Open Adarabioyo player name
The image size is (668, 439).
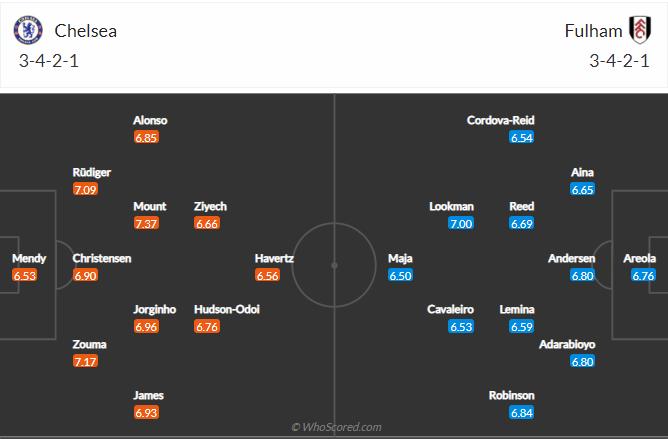point(566,344)
